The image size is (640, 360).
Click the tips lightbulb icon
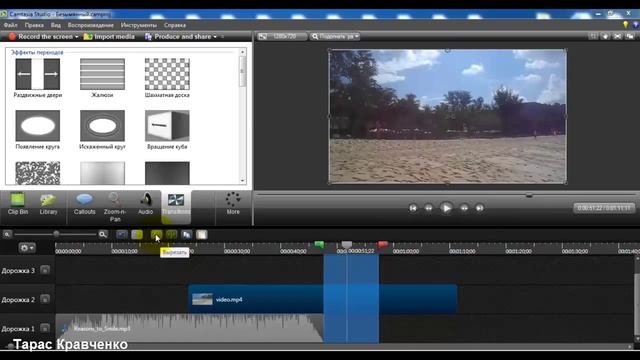pos(625,24)
